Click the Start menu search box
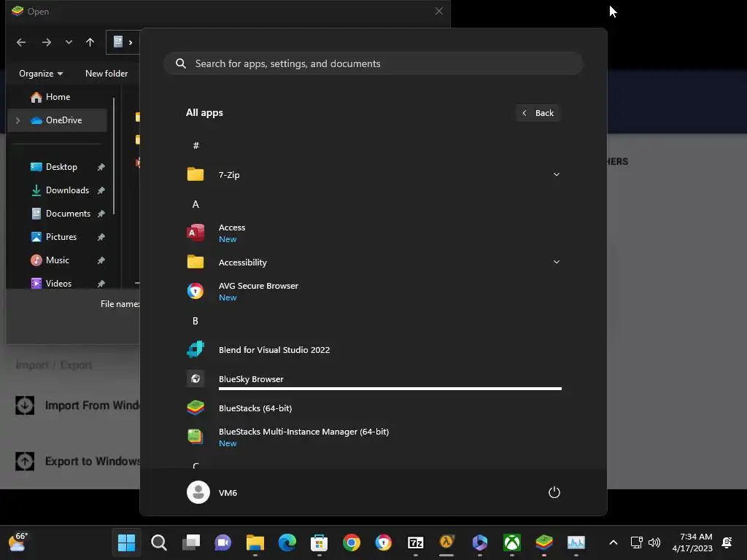The image size is (747, 560). tap(373, 63)
